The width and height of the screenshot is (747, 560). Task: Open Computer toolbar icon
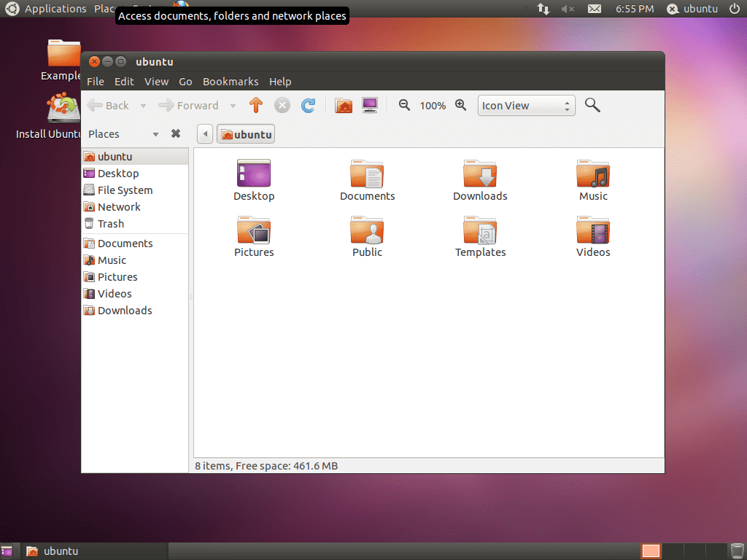click(x=370, y=105)
